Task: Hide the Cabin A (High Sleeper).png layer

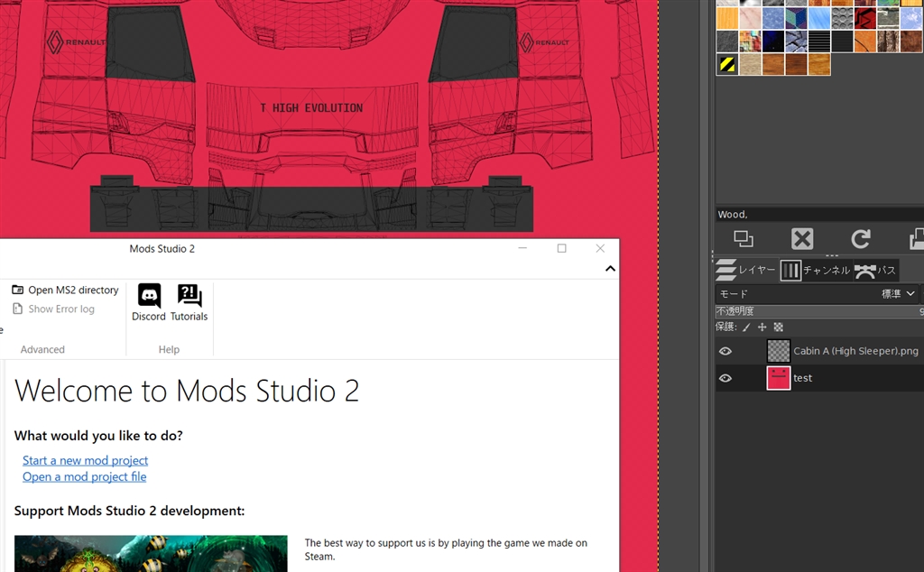Action: tap(725, 351)
